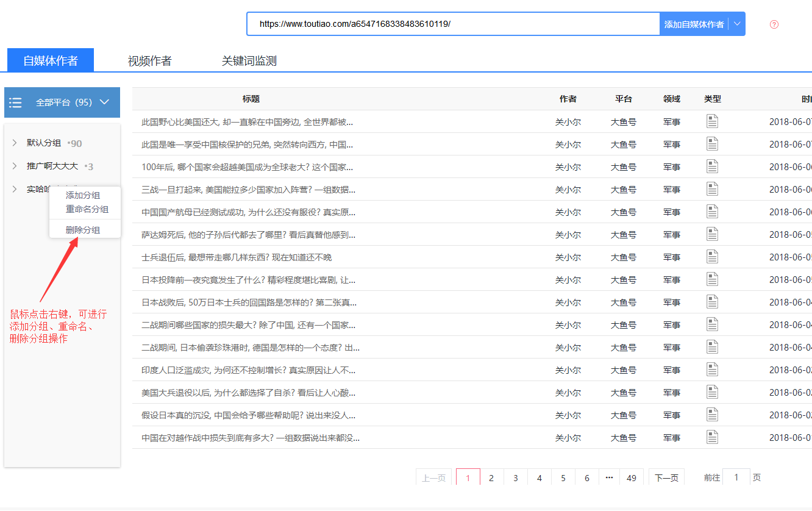Open document icon for row 士兵退伍后

coord(712,257)
